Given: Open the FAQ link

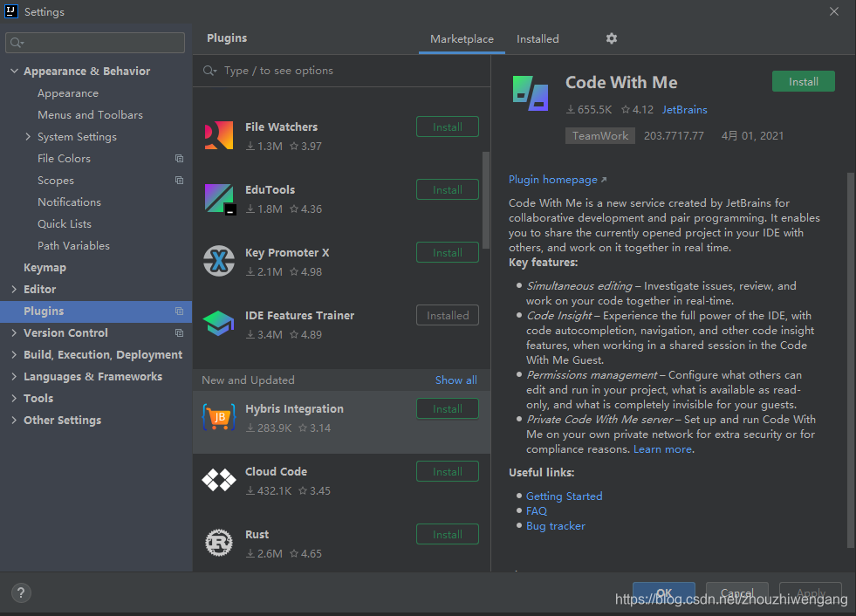Looking at the screenshot, I should (536, 510).
